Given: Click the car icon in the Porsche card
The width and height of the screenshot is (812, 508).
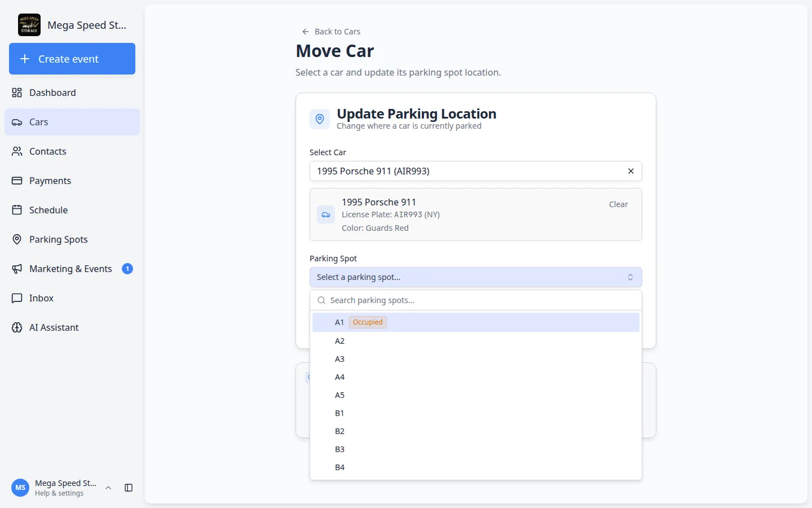Looking at the screenshot, I should (x=326, y=214).
